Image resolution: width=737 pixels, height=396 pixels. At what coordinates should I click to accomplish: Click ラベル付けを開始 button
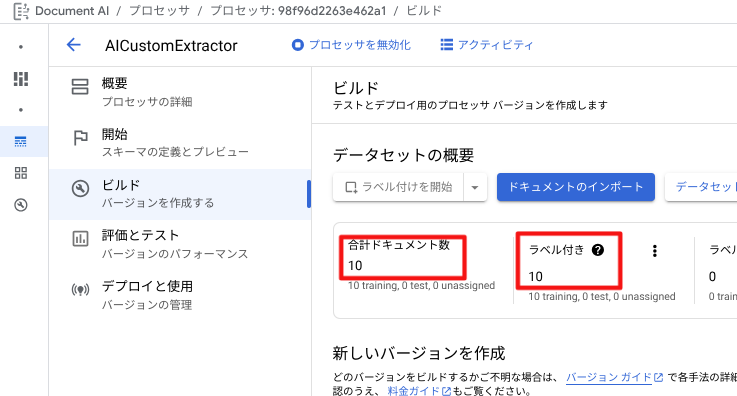point(398,187)
